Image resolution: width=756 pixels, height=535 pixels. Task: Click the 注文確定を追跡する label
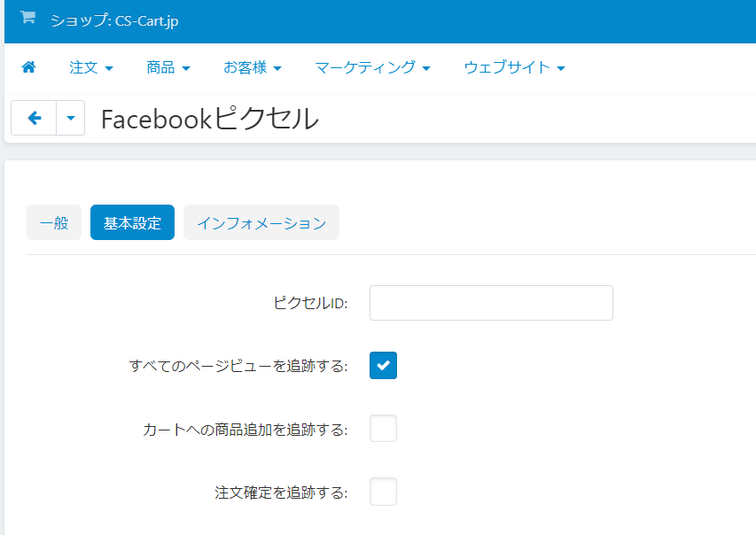coord(281,492)
